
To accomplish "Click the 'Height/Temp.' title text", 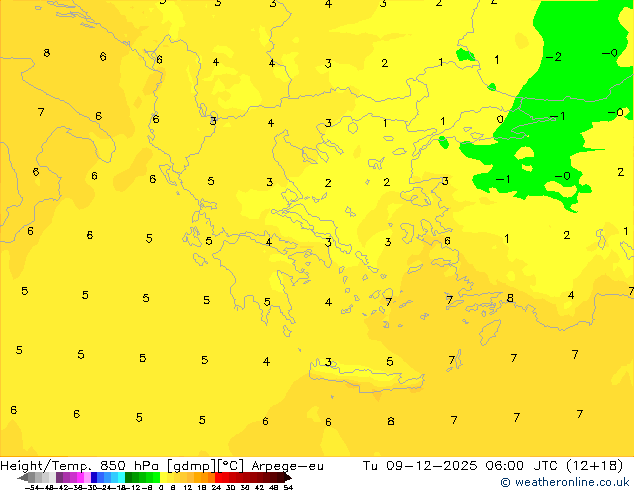I will (x=46, y=466).
